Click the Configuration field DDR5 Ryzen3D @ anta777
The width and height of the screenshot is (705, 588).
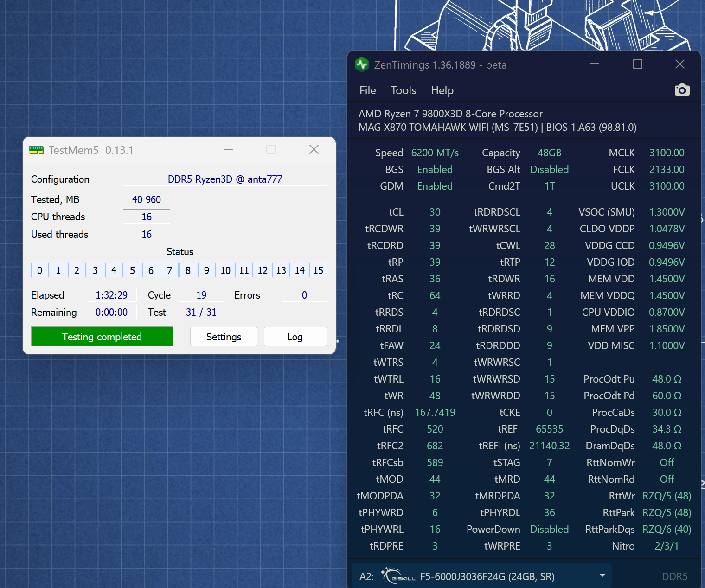tap(225, 179)
